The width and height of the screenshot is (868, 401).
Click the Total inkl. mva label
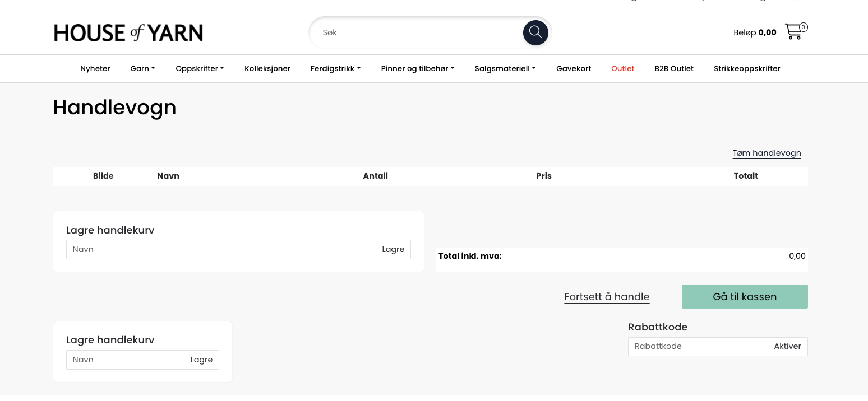[x=470, y=256]
